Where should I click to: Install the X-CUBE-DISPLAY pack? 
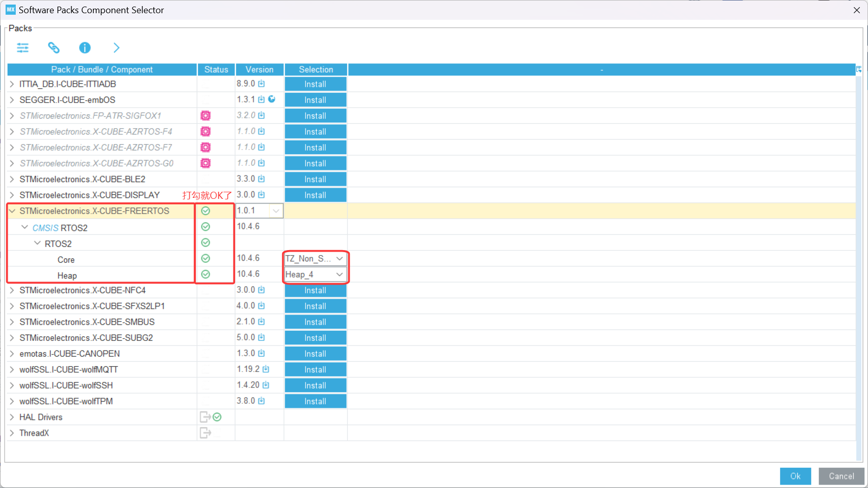pos(315,195)
